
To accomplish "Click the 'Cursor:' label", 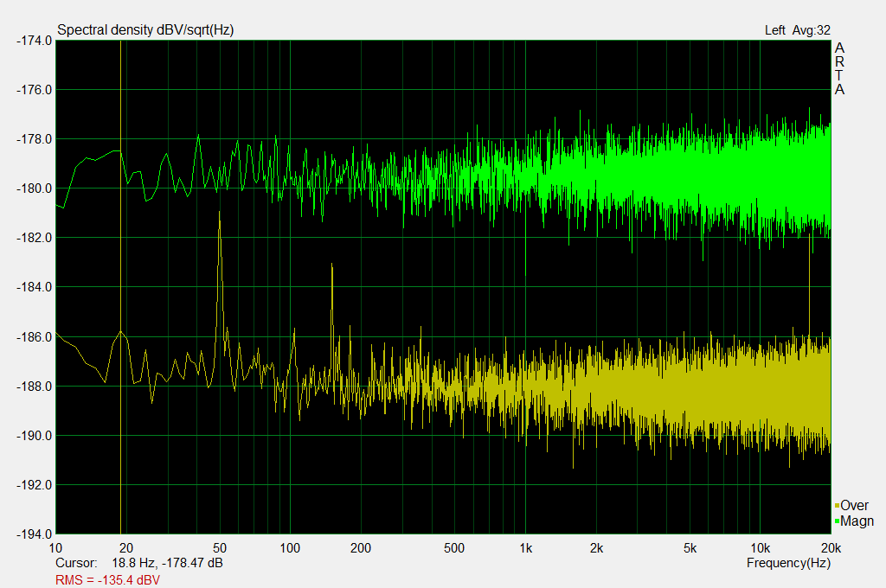I will (x=76, y=563).
